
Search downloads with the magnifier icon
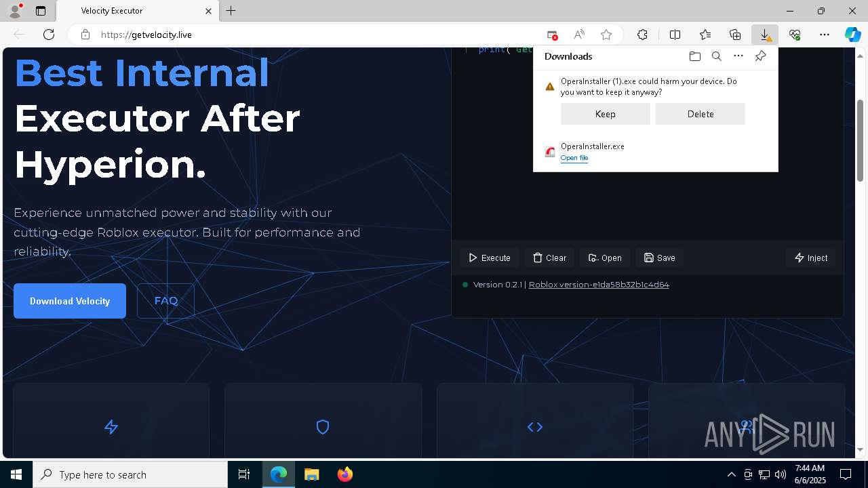(717, 56)
